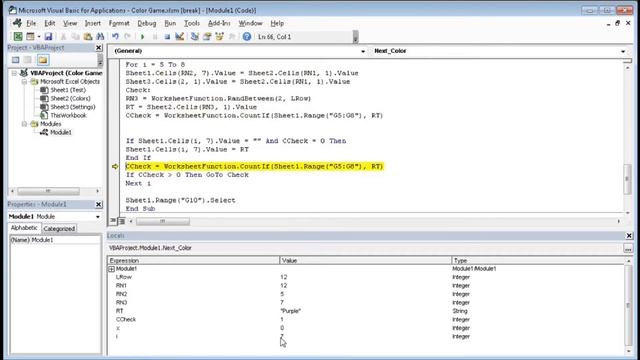Collapse the Modules folder expander
Screen dimensions: 640x360
click(24, 124)
